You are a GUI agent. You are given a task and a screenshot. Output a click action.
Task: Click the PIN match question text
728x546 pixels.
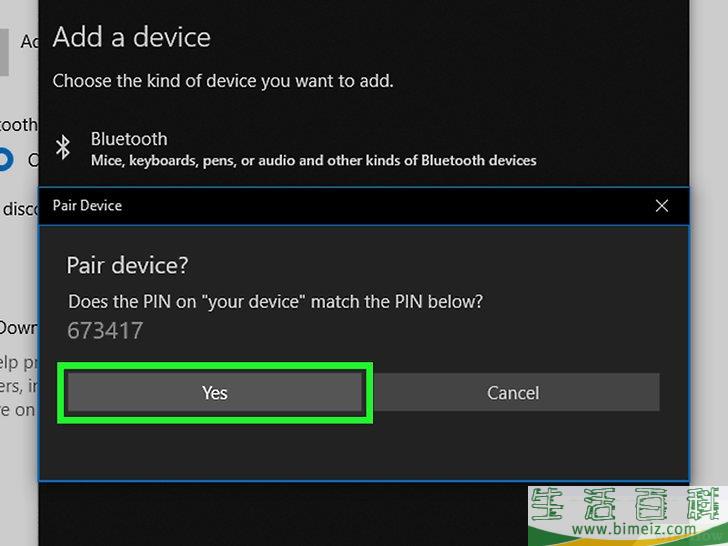275,302
